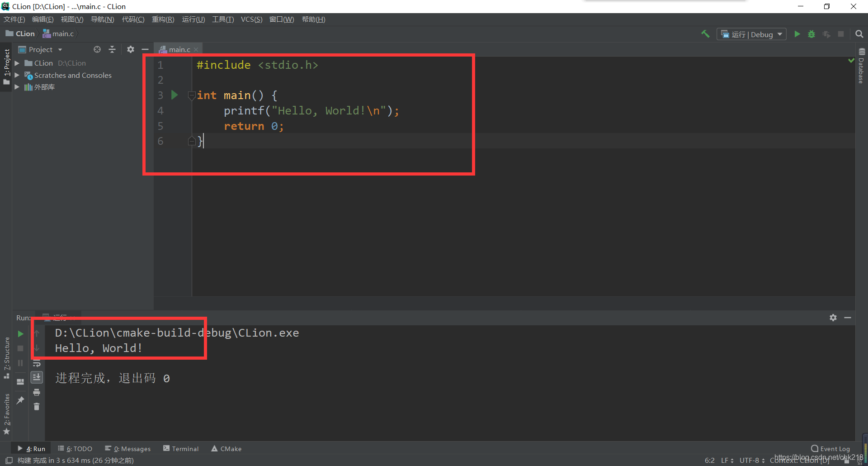The height and width of the screenshot is (466, 868).
Task: Toggle soft-wrap in Run console
Action: [x=37, y=363]
